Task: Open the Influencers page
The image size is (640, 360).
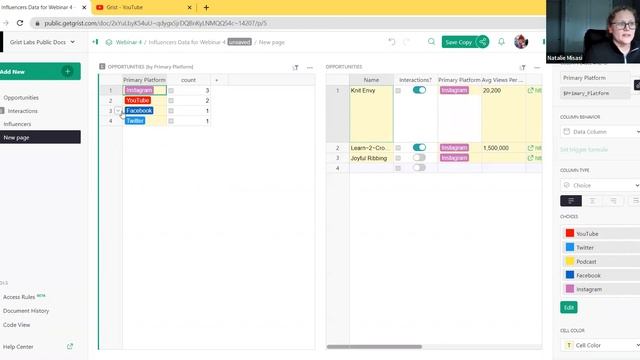Action: (x=17, y=124)
